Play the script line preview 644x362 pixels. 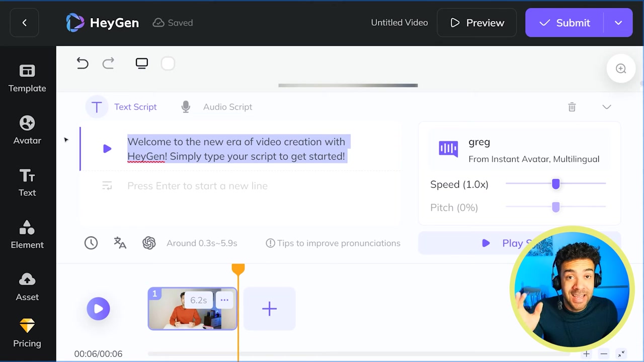[107, 149]
